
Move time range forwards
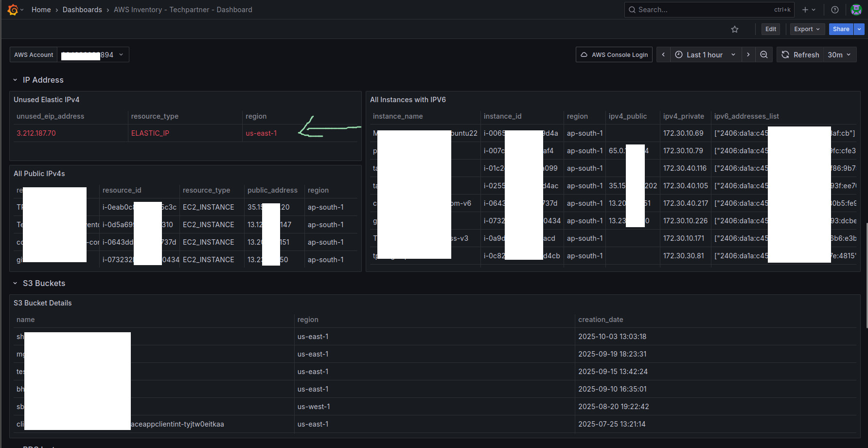pos(748,54)
